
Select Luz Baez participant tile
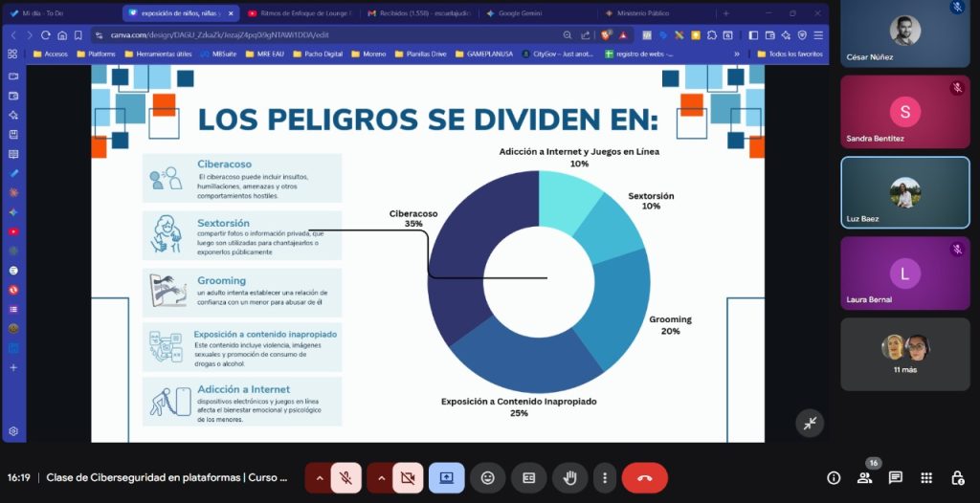tap(904, 192)
